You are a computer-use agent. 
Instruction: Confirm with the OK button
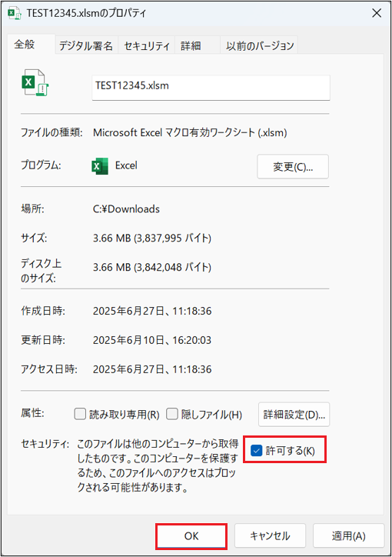click(191, 536)
